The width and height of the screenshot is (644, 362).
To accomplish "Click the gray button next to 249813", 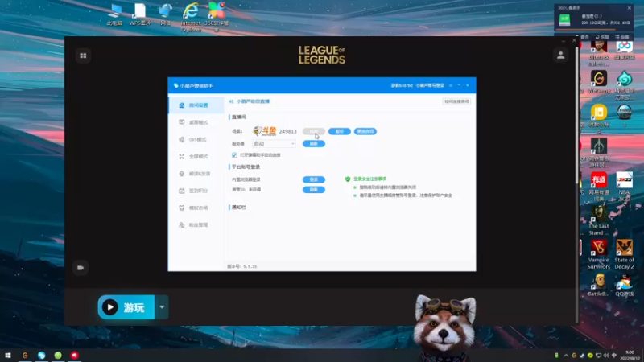I will [314, 131].
